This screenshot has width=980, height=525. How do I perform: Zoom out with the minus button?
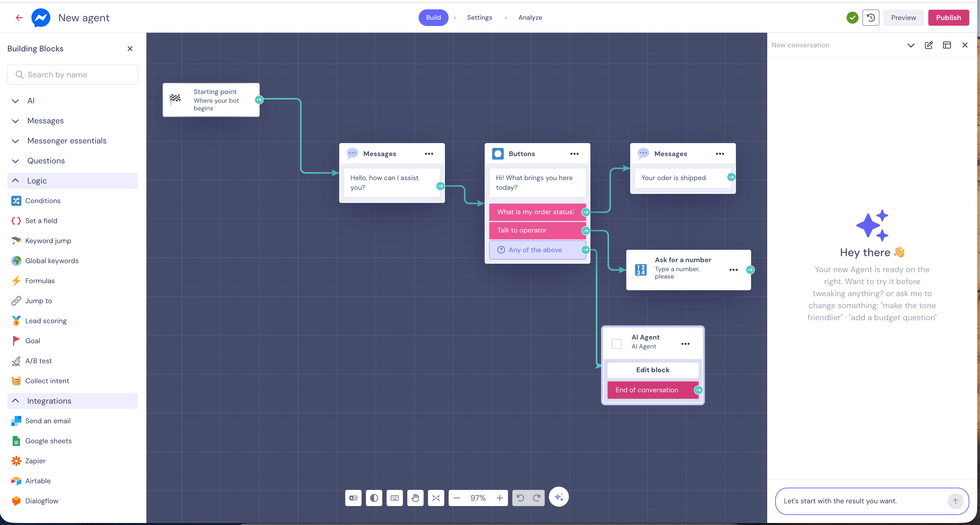pos(457,498)
